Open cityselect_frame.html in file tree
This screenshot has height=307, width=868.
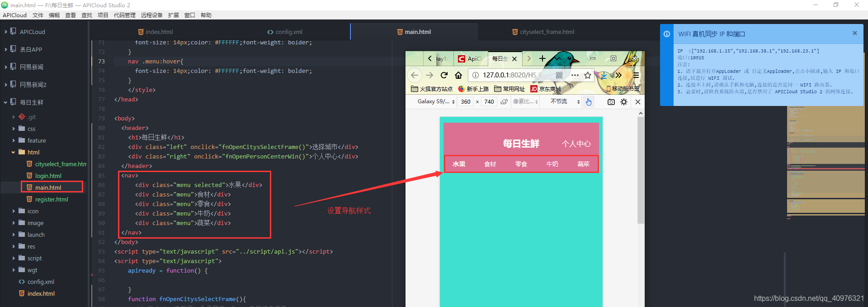point(56,164)
